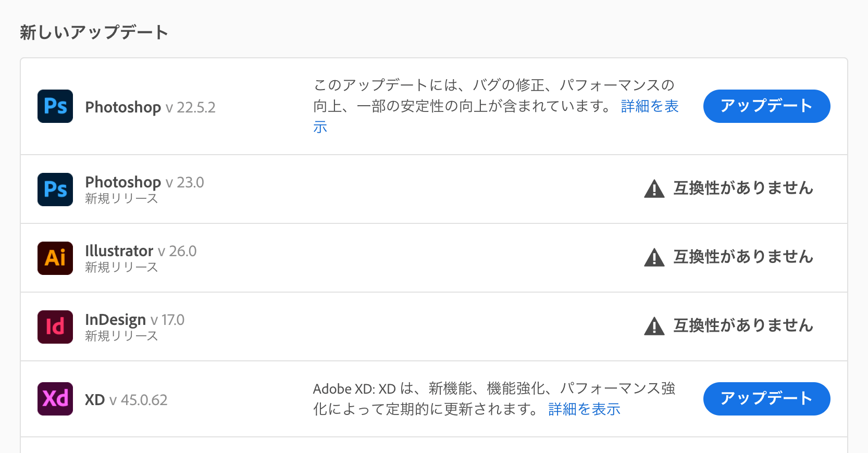Click 互換性がありません text in Illustrator row

(743, 257)
